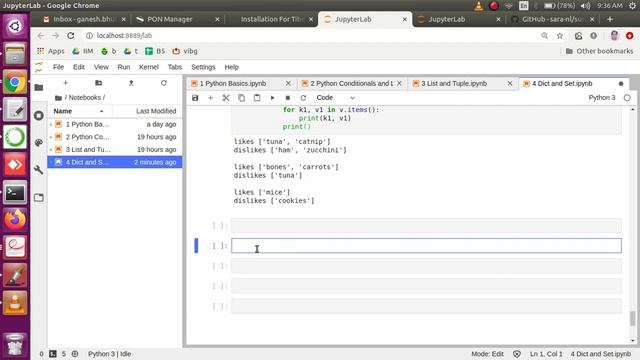Screen dimensions: 640x360
Task: Open Other bookmarks folder
Action: 599,51
